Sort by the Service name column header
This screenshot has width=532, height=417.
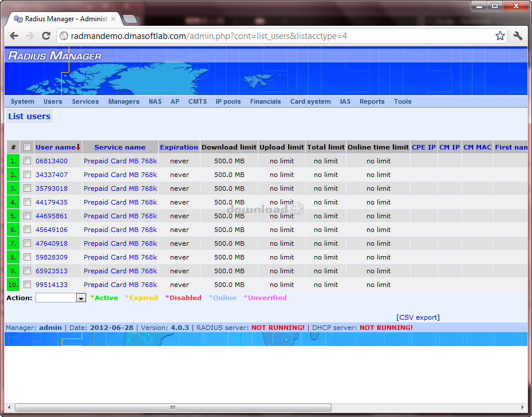[x=120, y=147]
